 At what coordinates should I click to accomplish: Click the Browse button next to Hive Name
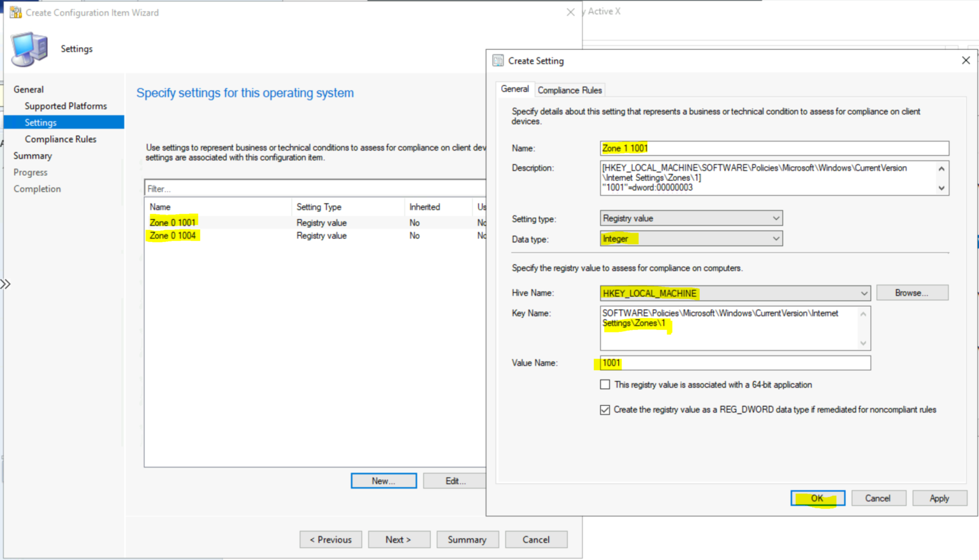click(911, 292)
